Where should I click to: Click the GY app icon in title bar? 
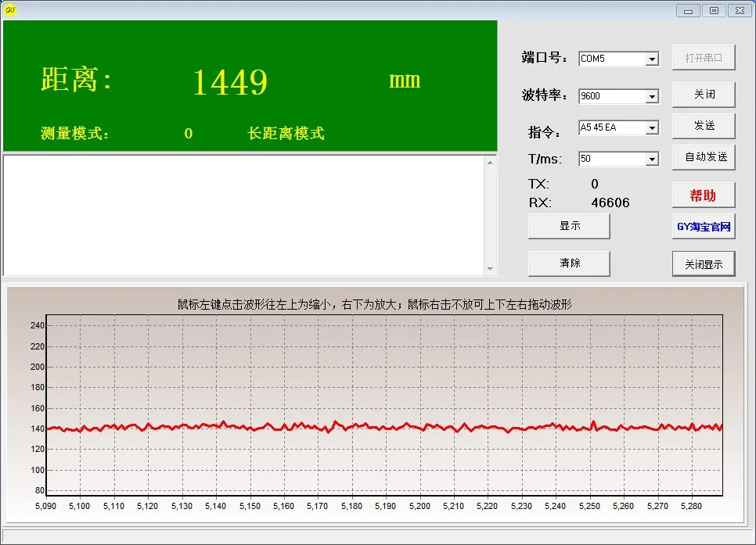pyautogui.click(x=9, y=9)
